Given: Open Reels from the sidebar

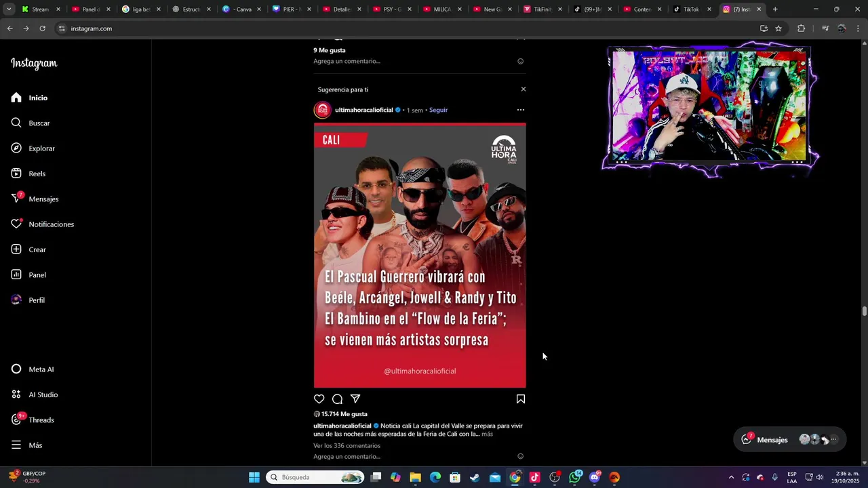Looking at the screenshot, I should coord(28,174).
